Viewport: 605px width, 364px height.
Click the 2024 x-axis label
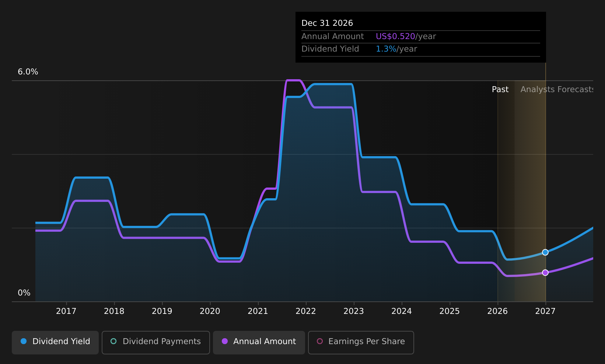[x=402, y=311]
